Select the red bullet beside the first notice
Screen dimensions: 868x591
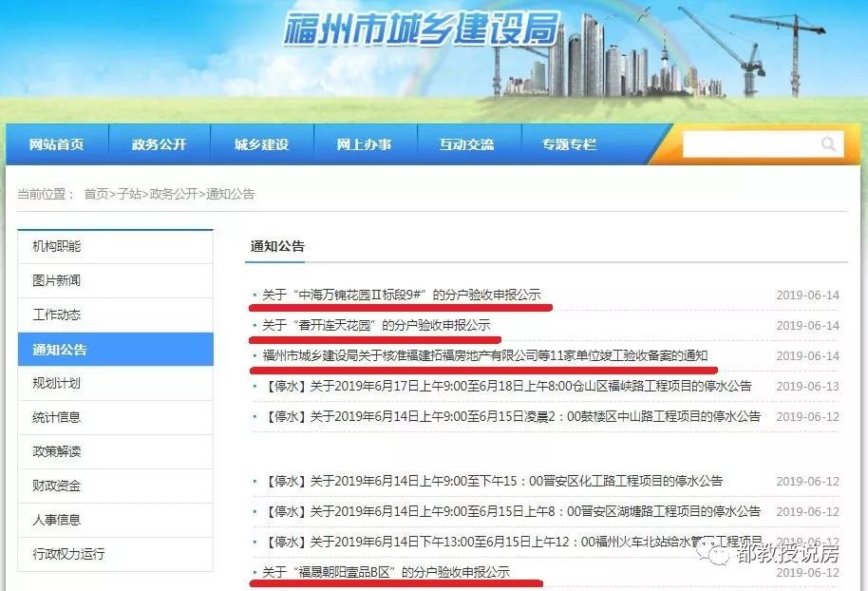[255, 295]
